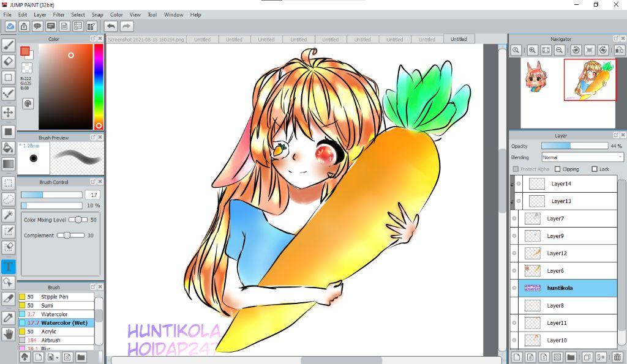Click the layer Opacity slider
Viewport: 627px width, 364px height.
[x=574, y=146]
